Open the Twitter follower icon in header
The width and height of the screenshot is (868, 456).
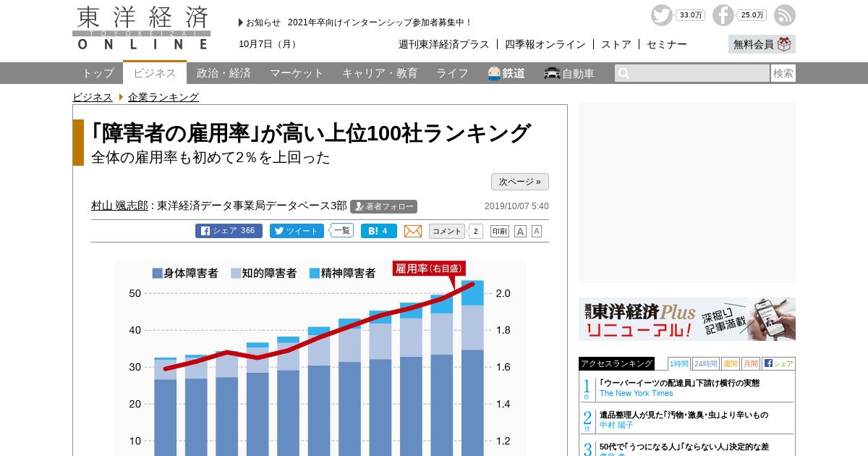pos(661,15)
